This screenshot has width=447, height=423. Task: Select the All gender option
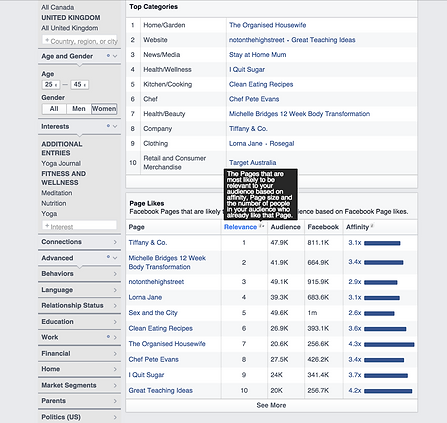tap(54, 109)
